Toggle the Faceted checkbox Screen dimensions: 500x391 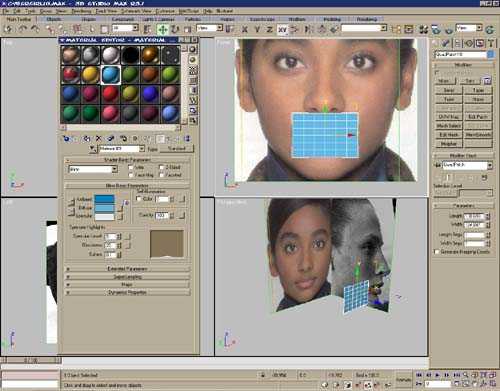(162, 175)
